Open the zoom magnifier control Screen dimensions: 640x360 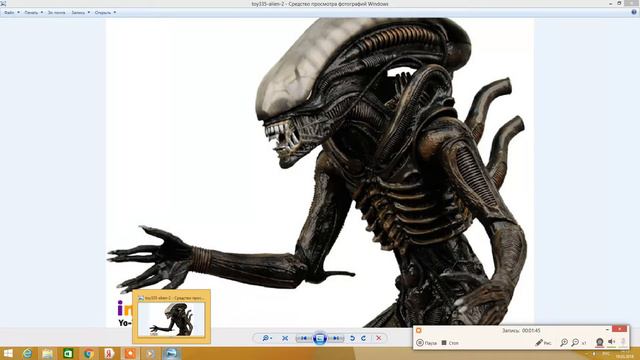point(267,338)
